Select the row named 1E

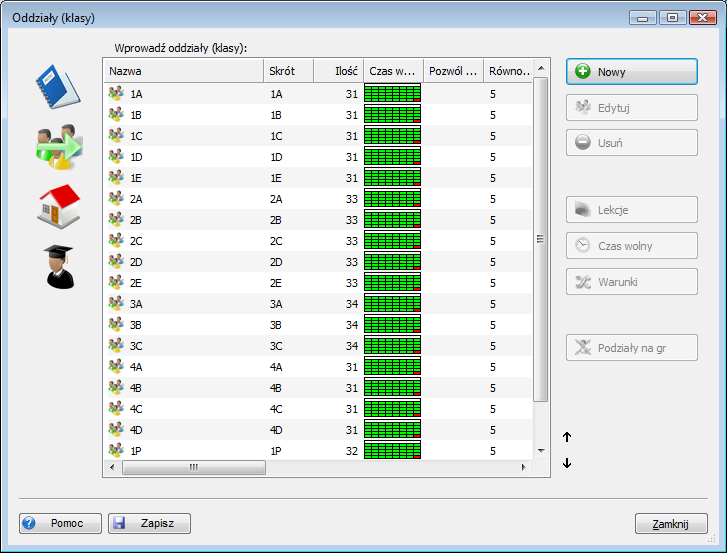[319, 178]
